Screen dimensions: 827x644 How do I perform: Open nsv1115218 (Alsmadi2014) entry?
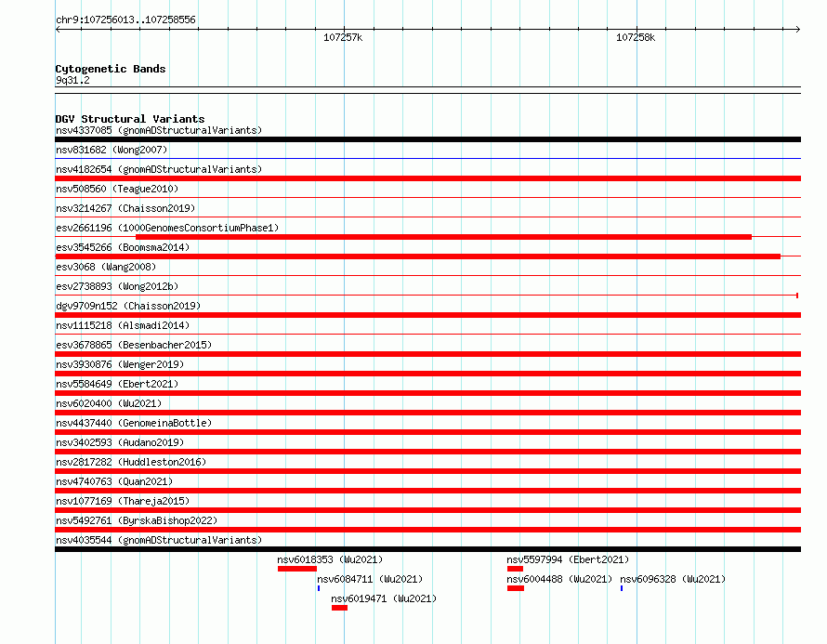(123, 325)
